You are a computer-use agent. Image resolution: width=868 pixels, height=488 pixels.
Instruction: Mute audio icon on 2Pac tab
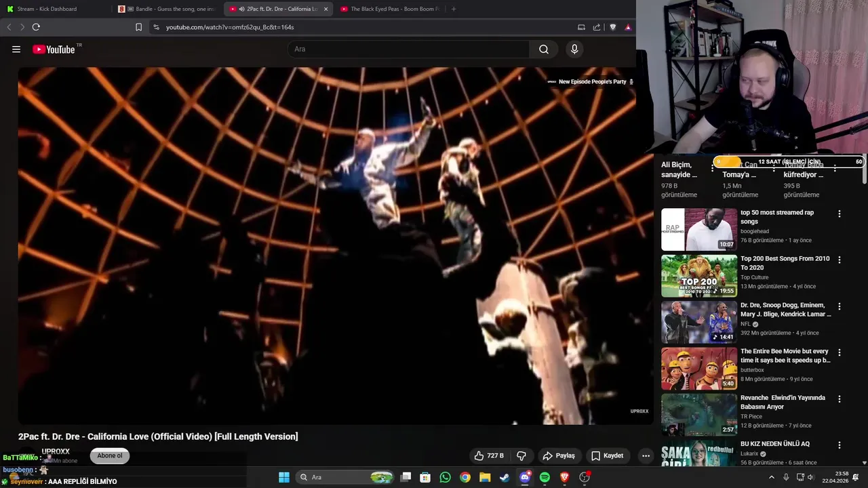click(242, 9)
